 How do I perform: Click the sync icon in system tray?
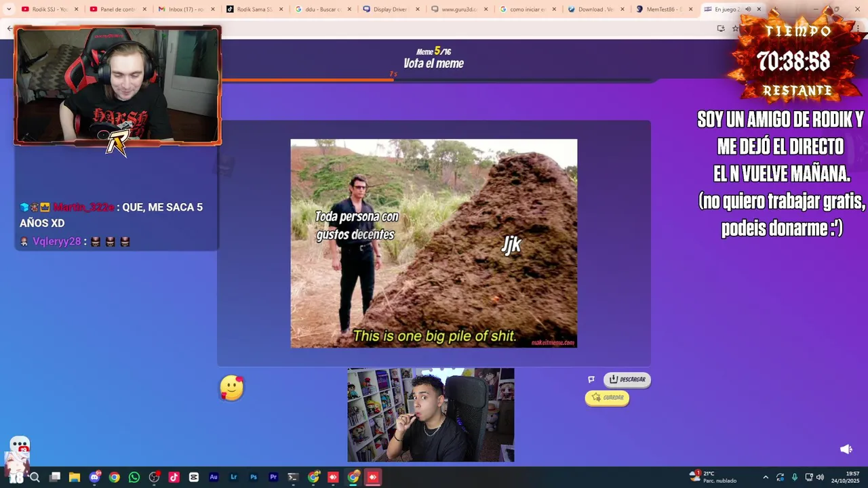pyautogui.click(x=781, y=477)
